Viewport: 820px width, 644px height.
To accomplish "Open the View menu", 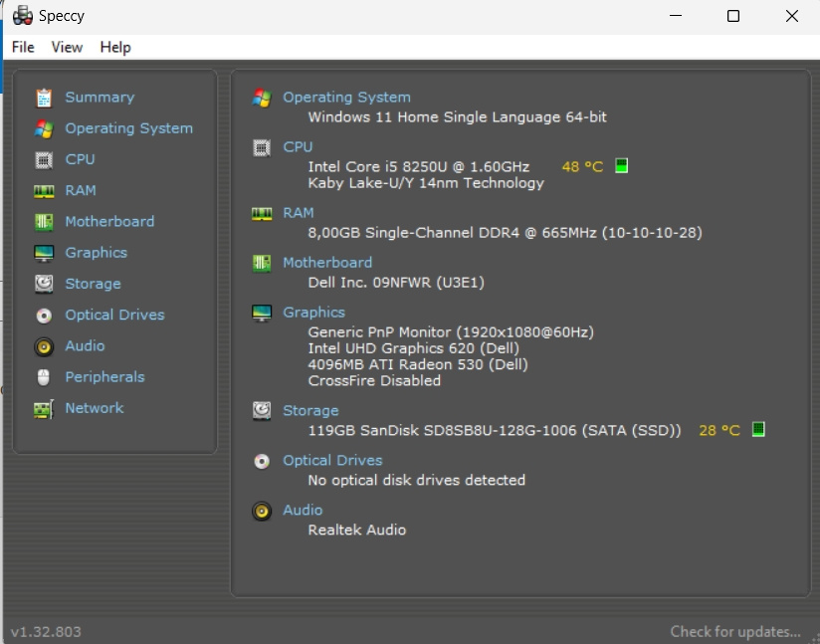I will tap(67, 47).
